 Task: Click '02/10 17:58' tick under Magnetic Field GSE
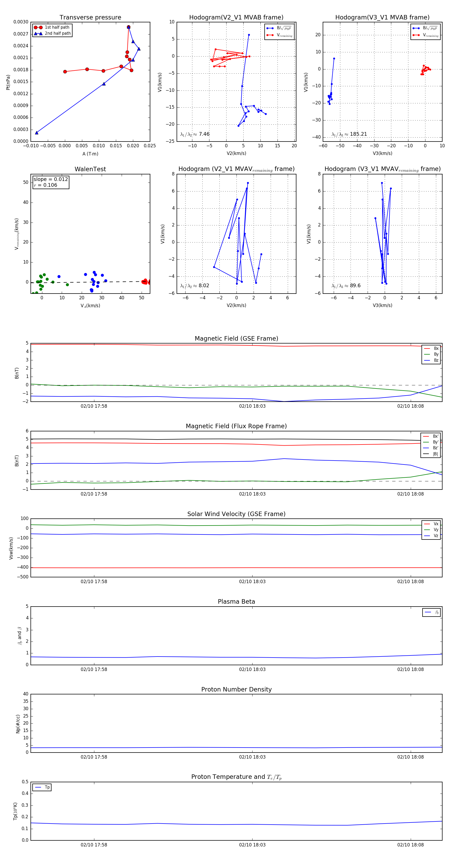coord(94,406)
